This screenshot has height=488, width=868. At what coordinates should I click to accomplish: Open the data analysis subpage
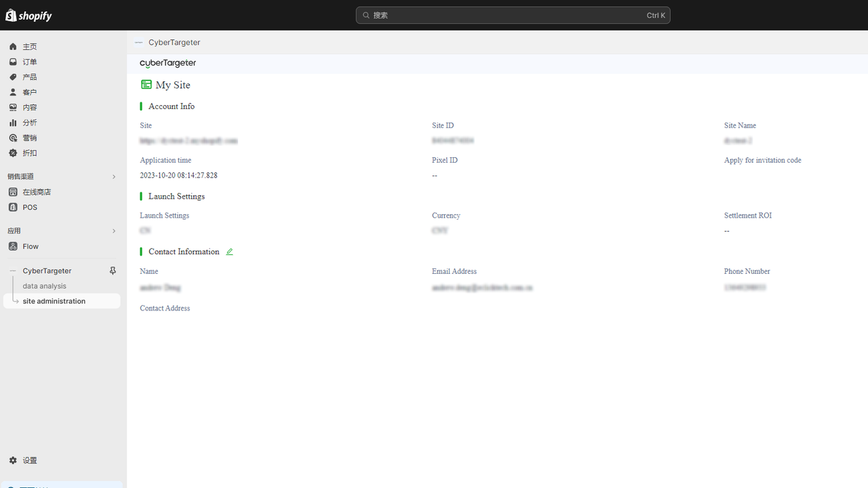click(45, 286)
